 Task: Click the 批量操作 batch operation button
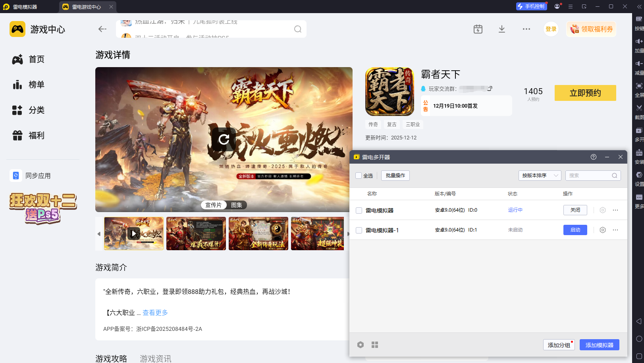pyautogui.click(x=395, y=176)
